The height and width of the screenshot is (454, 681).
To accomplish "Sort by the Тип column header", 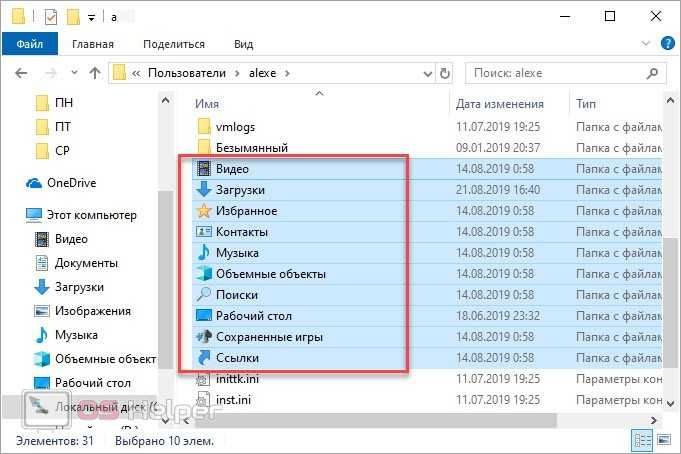I will [585, 104].
